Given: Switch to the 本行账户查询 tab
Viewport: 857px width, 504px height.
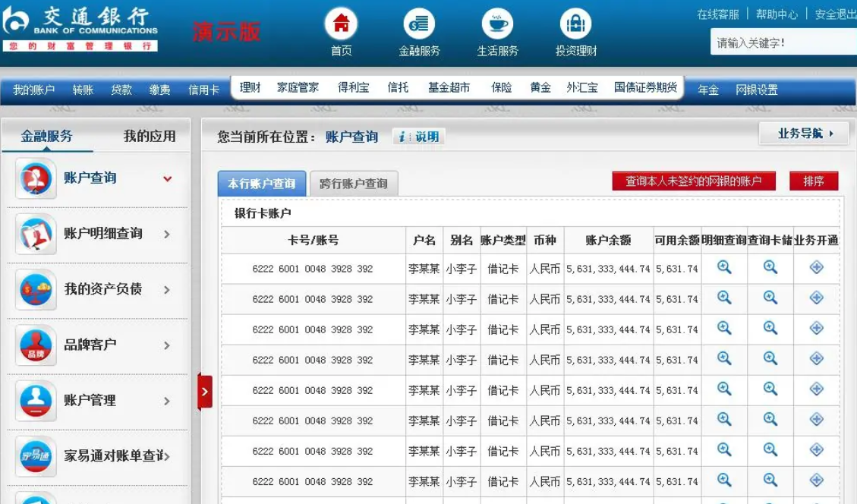Looking at the screenshot, I should (262, 184).
